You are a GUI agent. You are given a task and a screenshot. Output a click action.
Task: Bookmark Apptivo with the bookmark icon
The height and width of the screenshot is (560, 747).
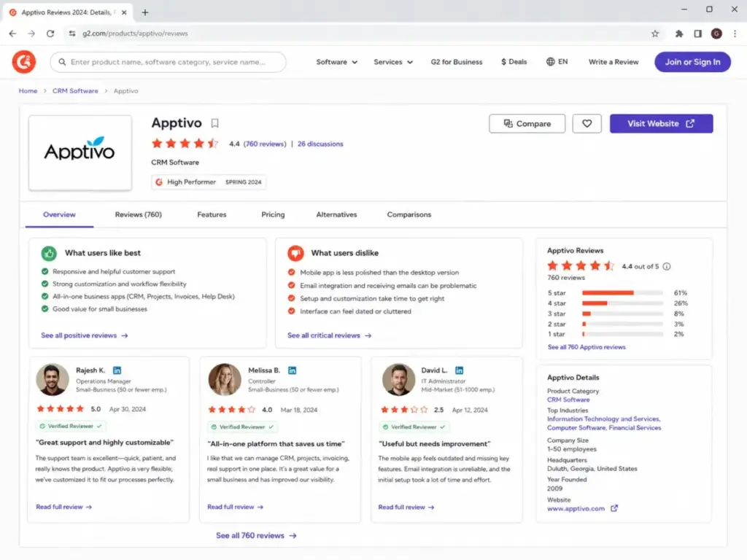tap(215, 123)
